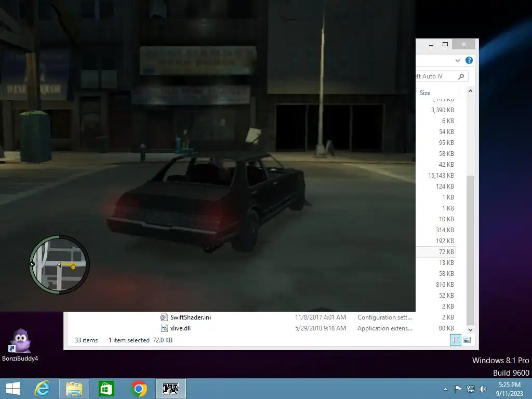Screen dimensions: 532x399
Task: Click the 15,143 KB size cell
Action: point(441,176)
